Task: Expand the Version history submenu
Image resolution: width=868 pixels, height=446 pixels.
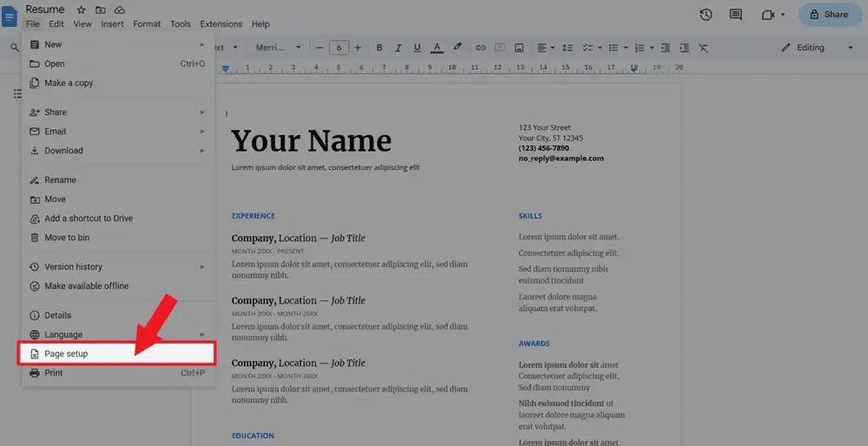Action: 118,266
